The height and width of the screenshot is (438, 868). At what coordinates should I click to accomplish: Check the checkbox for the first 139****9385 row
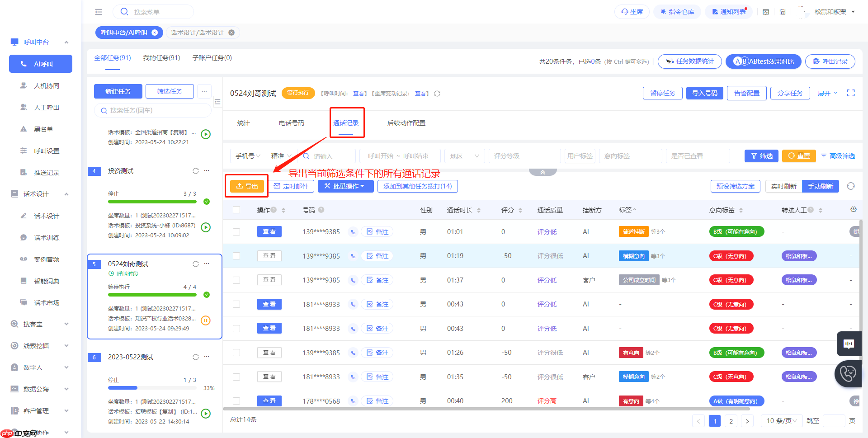pyautogui.click(x=236, y=232)
